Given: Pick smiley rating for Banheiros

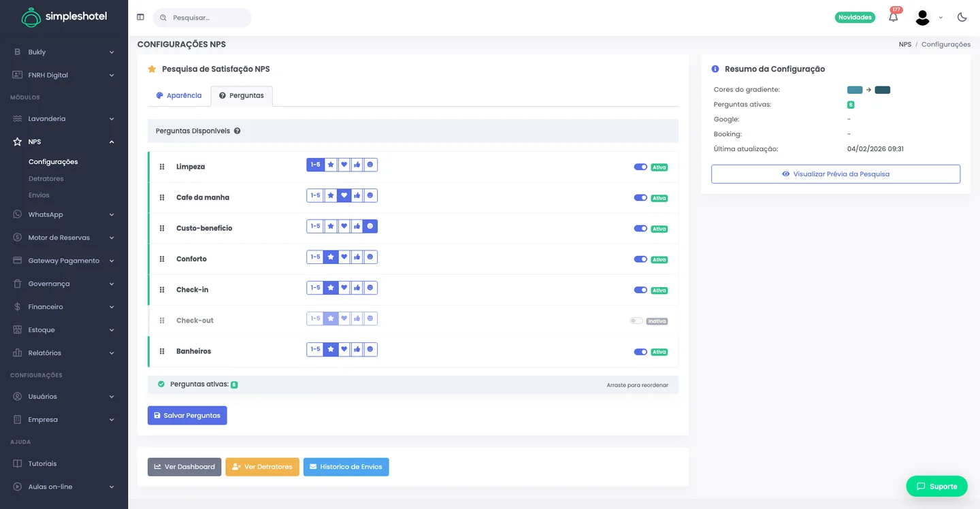Looking at the screenshot, I should pos(370,349).
